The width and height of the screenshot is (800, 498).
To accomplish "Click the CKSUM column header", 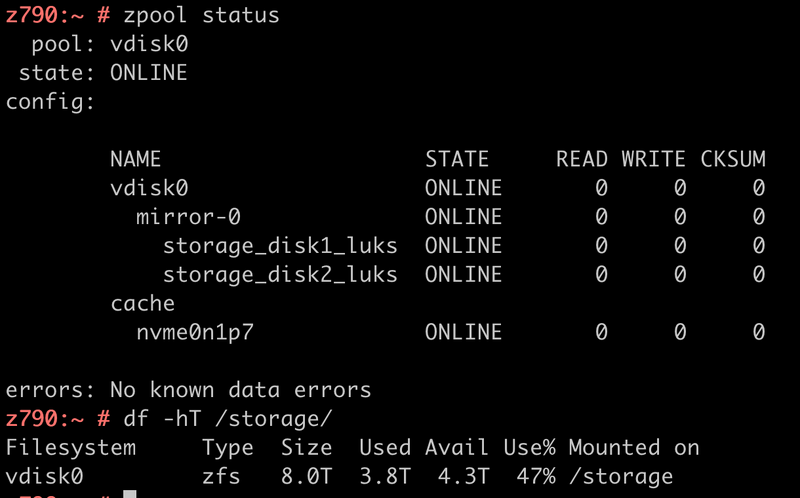I will coord(733,159).
